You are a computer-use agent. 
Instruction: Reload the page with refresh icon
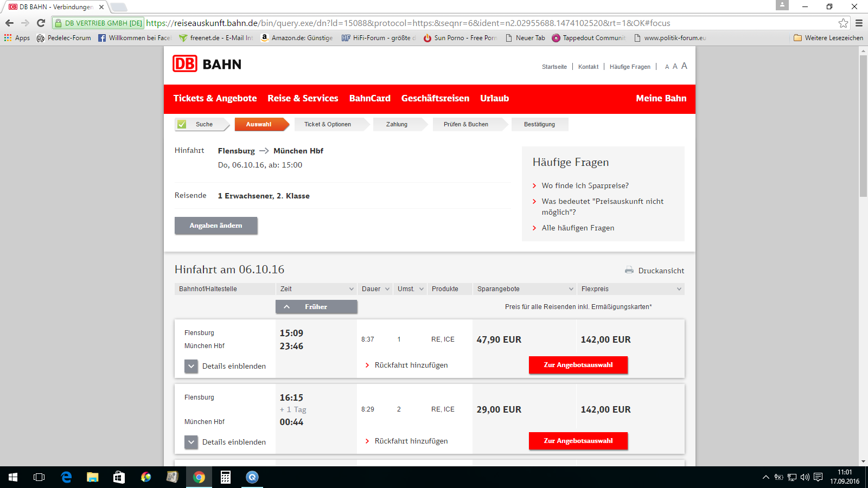41,23
